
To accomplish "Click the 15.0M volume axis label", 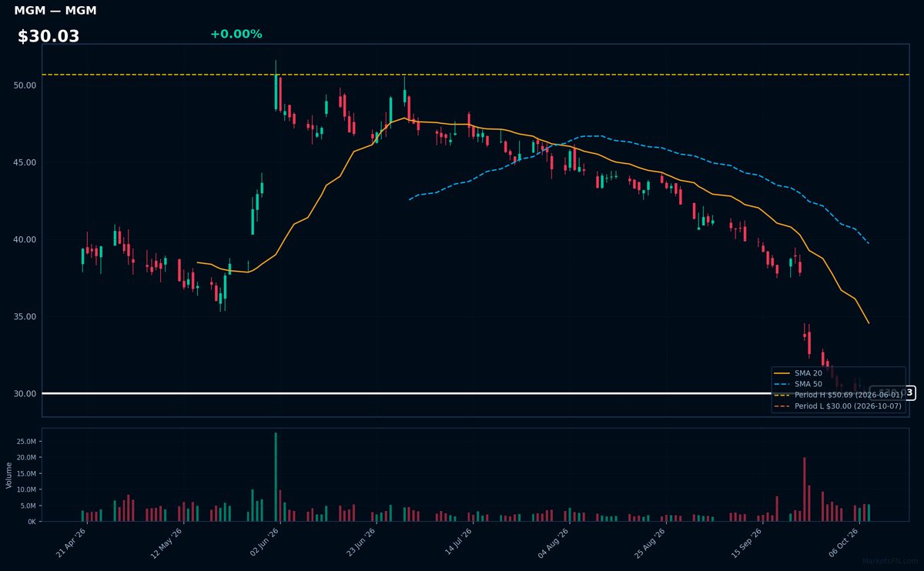I will tap(27, 473).
